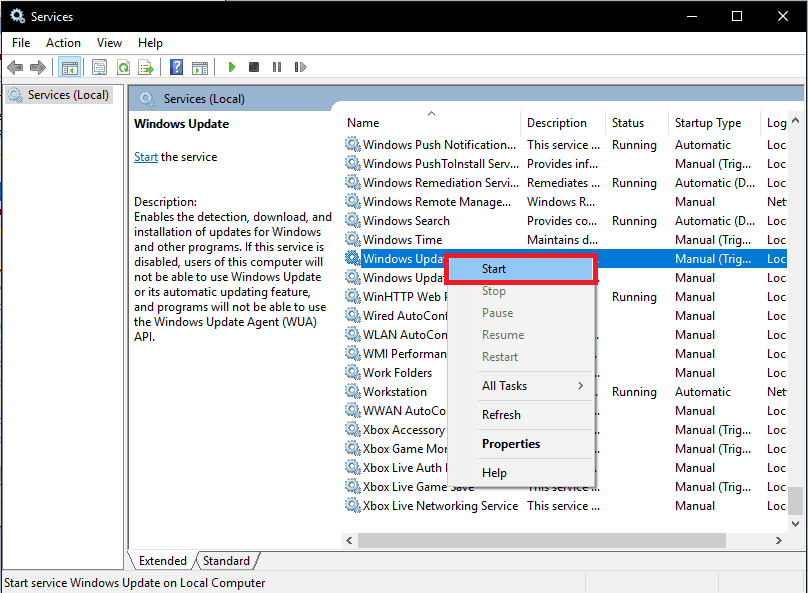The width and height of the screenshot is (808, 593).
Task: Select the Windows PushToInstall Serv... row
Action: [x=565, y=164]
